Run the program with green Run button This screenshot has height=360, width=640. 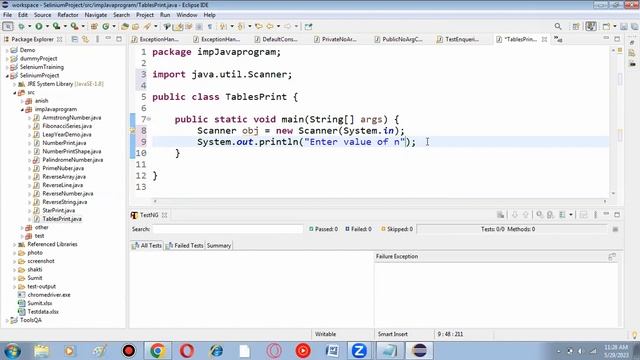[39, 27]
